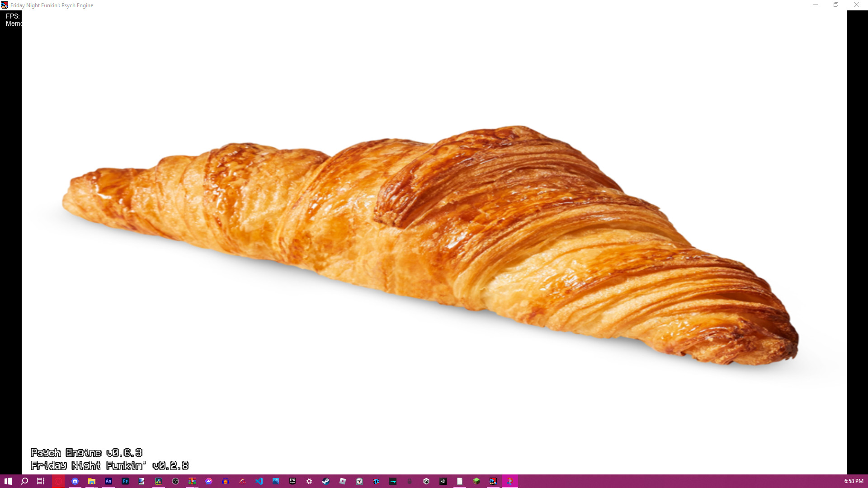
Task: Switch to DaVinci Resolve in taskbar
Action: click(159, 481)
